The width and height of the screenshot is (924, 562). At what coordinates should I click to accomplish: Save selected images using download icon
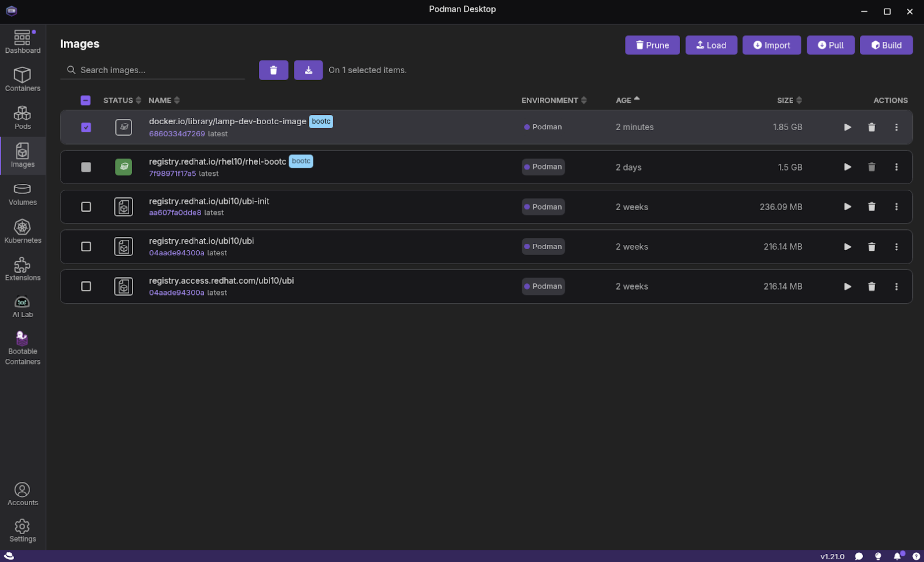point(308,70)
